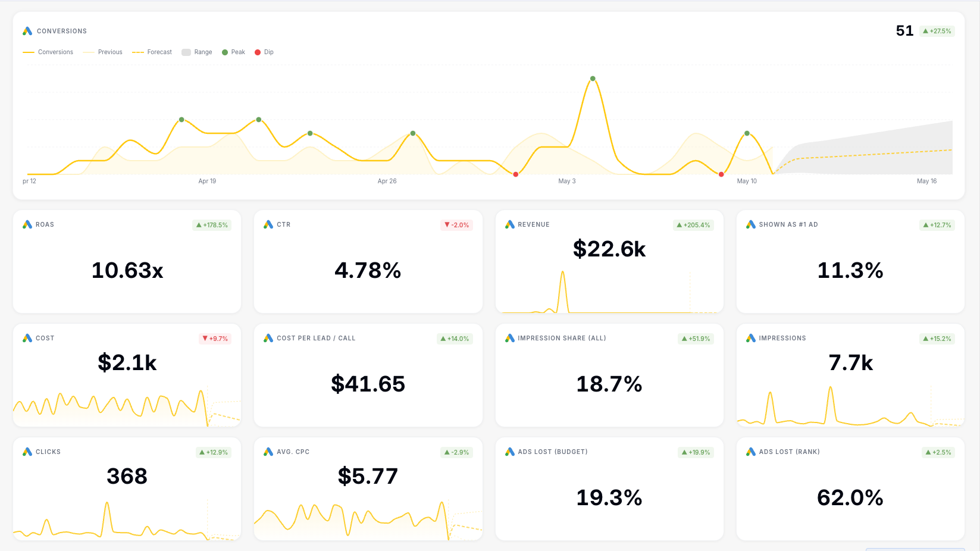Select the green peak marker near May 10
This screenshot has height=551, width=980.
coord(747,133)
